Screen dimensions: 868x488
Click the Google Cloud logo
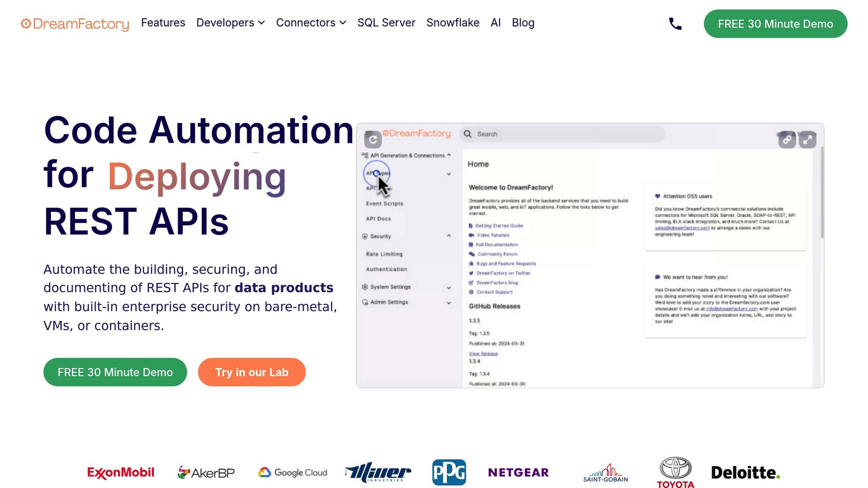coord(293,472)
